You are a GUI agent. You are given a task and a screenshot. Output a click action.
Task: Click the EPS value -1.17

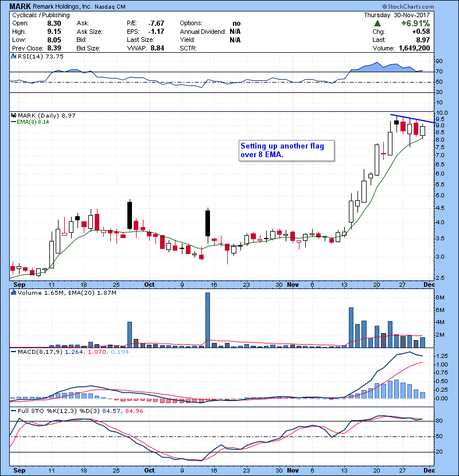(x=156, y=32)
